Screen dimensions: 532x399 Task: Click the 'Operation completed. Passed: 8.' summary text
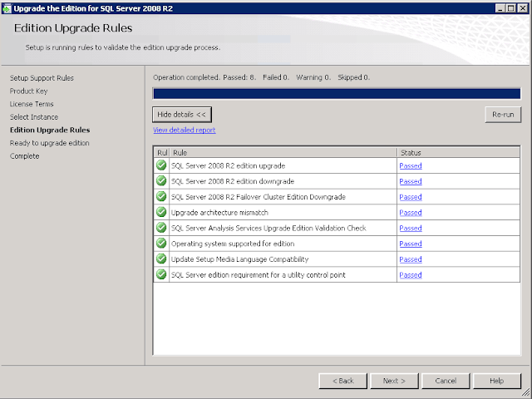click(204, 77)
